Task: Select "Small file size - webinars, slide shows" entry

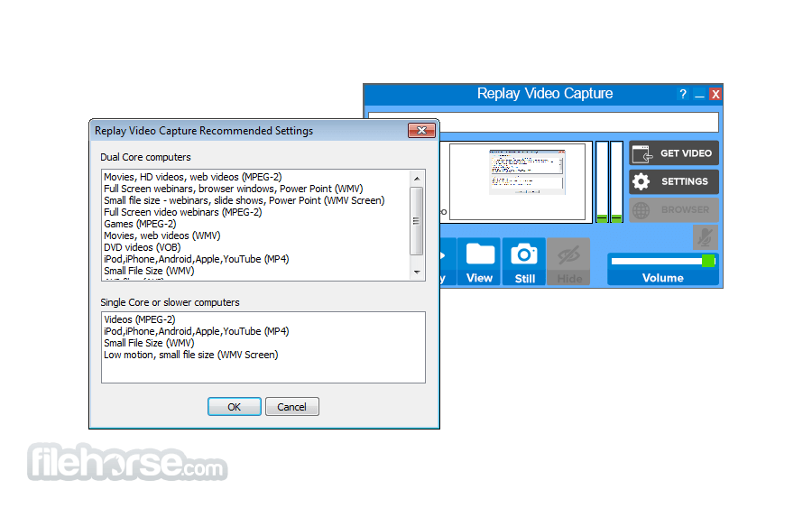Action: pos(244,200)
